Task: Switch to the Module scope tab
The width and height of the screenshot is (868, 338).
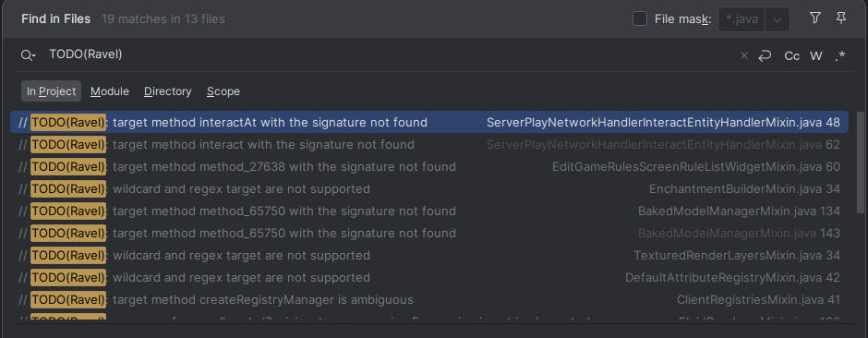Action: (110, 91)
